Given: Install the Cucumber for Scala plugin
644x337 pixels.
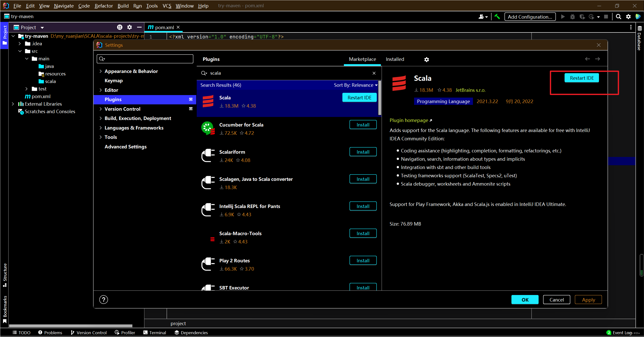Looking at the screenshot, I should tap(363, 125).
